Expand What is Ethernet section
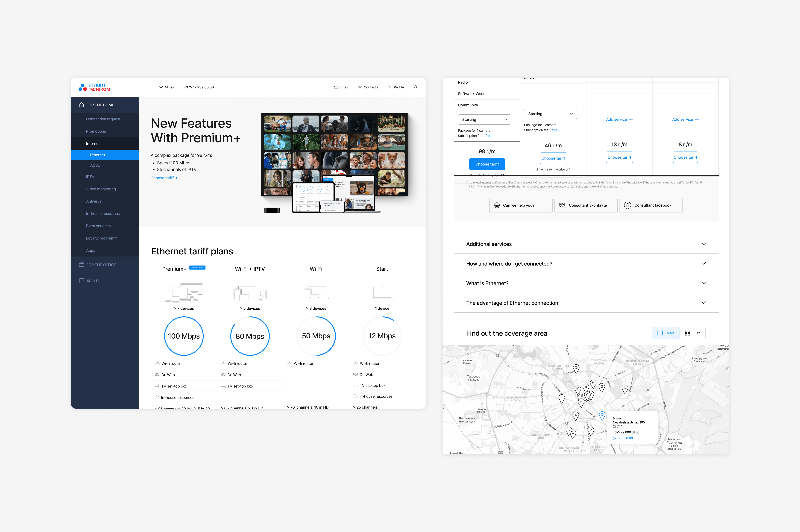The image size is (800, 532). pos(586,283)
